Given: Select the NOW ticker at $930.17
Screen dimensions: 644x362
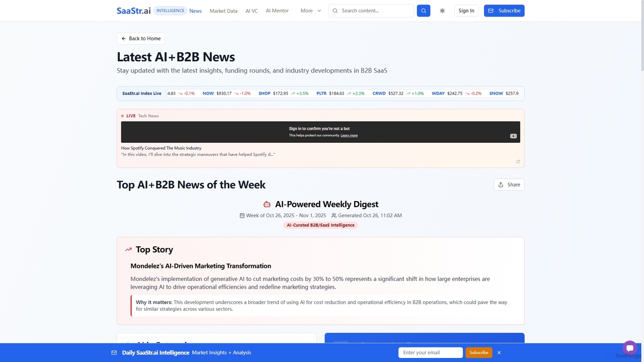Looking at the screenshot, I should point(226,94).
